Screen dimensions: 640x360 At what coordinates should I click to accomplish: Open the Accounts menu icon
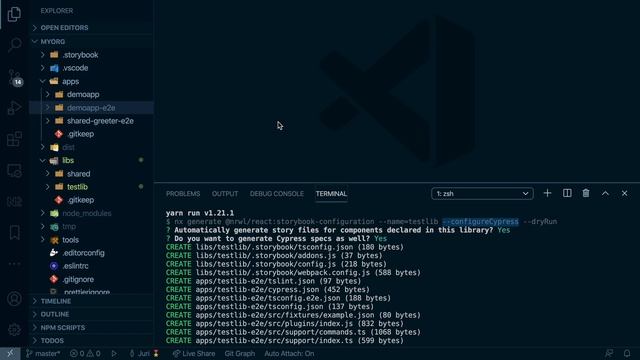pos(14,299)
